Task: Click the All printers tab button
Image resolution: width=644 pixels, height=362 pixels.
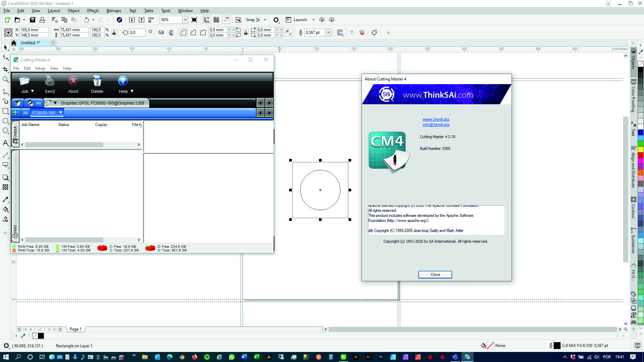Action: [x=34, y=103]
